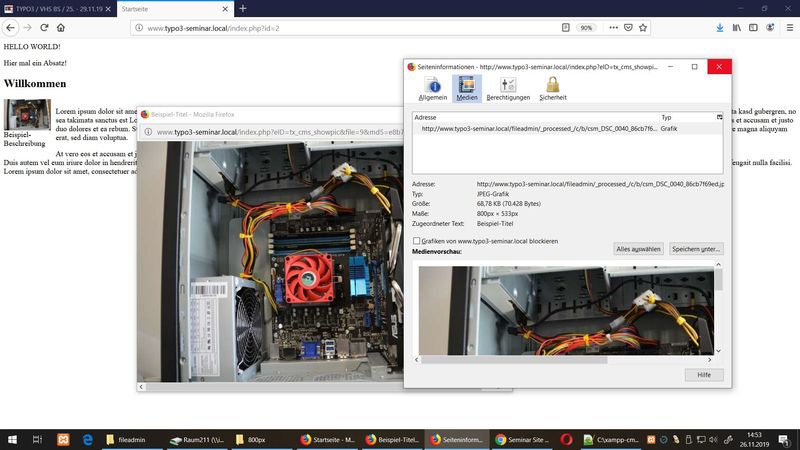800x450 pixels.
Task: Click the media preview vertical scrollbar
Action: tap(718, 310)
